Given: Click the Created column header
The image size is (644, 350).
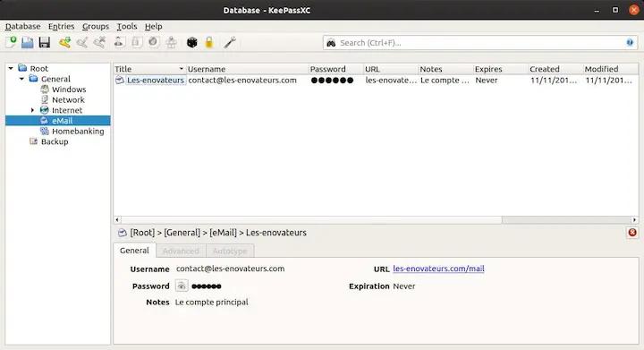Looking at the screenshot, I should click(555, 69).
